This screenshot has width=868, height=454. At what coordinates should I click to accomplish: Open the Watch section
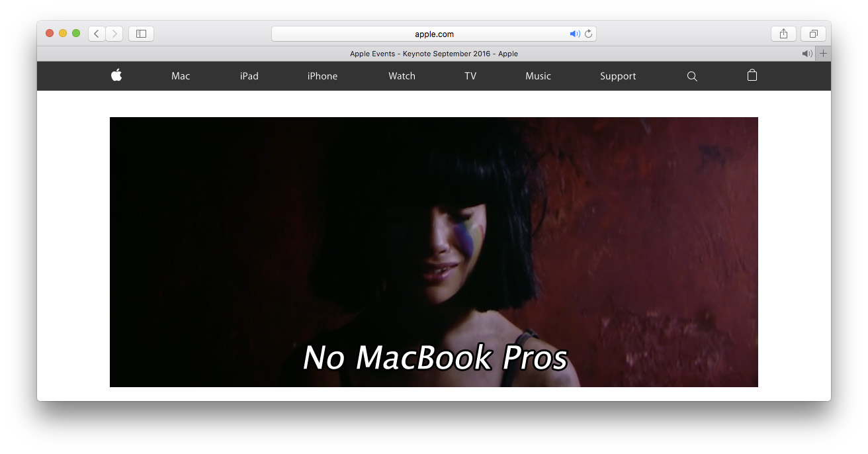pyautogui.click(x=402, y=76)
